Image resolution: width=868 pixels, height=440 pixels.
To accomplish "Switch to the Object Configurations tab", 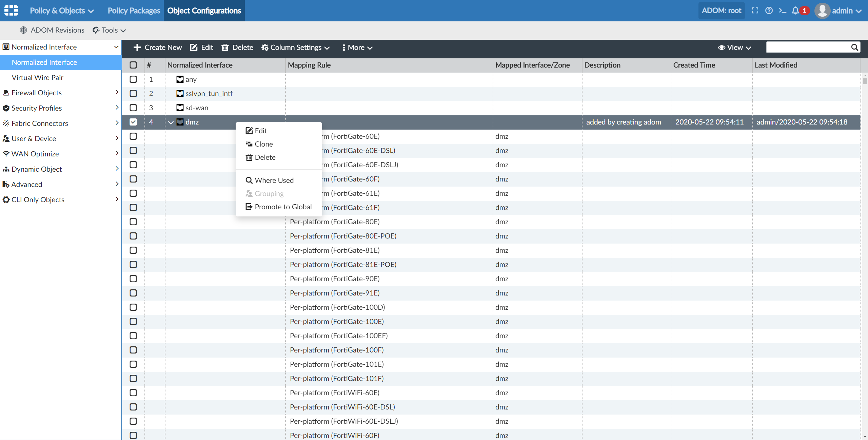I will tap(204, 11).
